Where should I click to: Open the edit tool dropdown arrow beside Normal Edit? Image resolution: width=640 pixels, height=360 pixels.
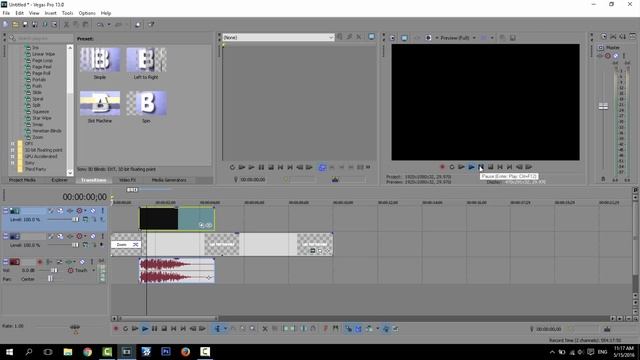tap(224, 329)
